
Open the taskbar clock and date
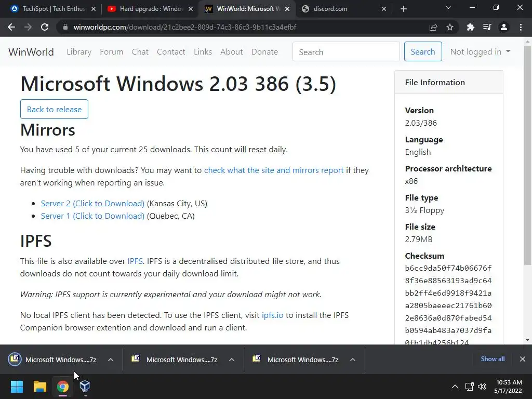click(508, 387)
